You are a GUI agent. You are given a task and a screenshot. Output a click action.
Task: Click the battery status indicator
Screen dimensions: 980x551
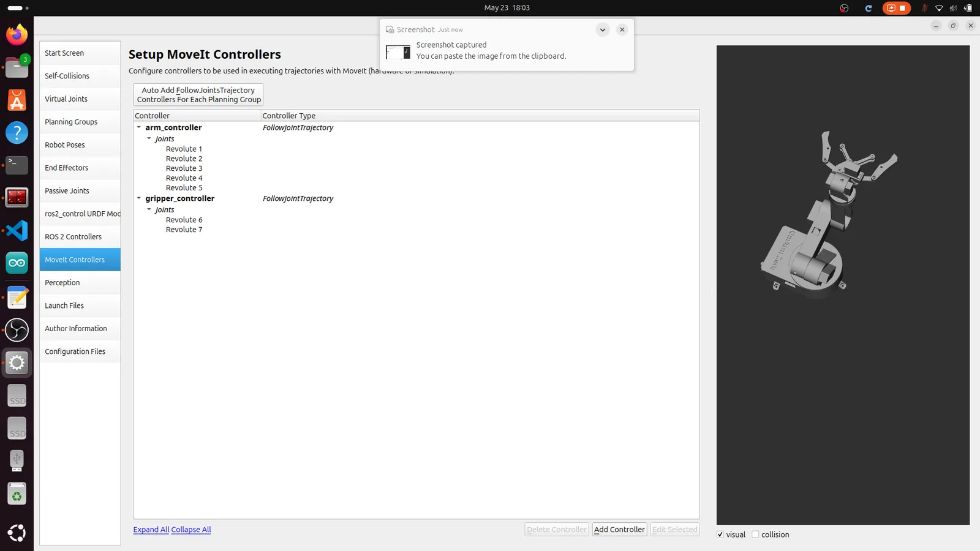968,8
